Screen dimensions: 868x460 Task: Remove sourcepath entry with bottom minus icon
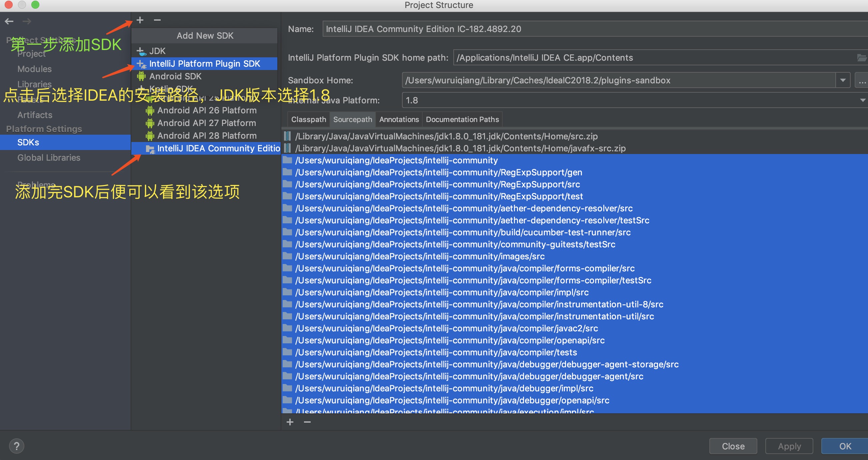pos(307,422)
